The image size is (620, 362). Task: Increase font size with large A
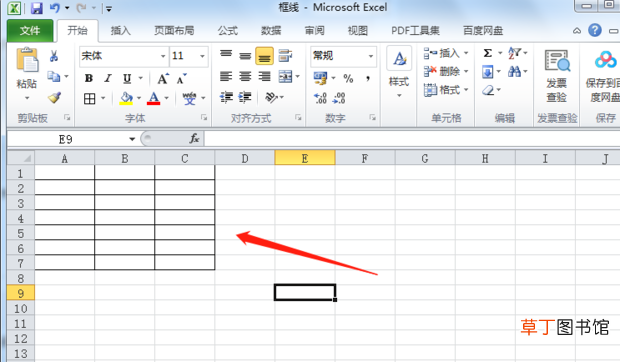tap(163, 79)
